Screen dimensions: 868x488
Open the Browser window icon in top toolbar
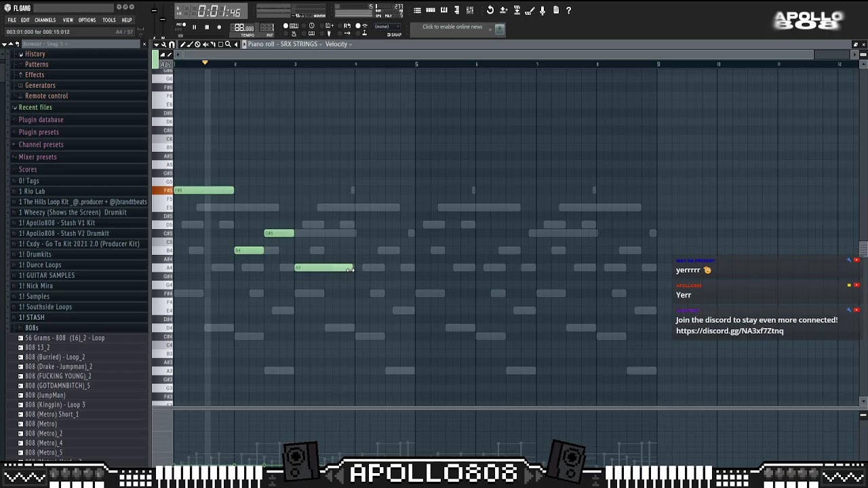(x=457, y=10)
